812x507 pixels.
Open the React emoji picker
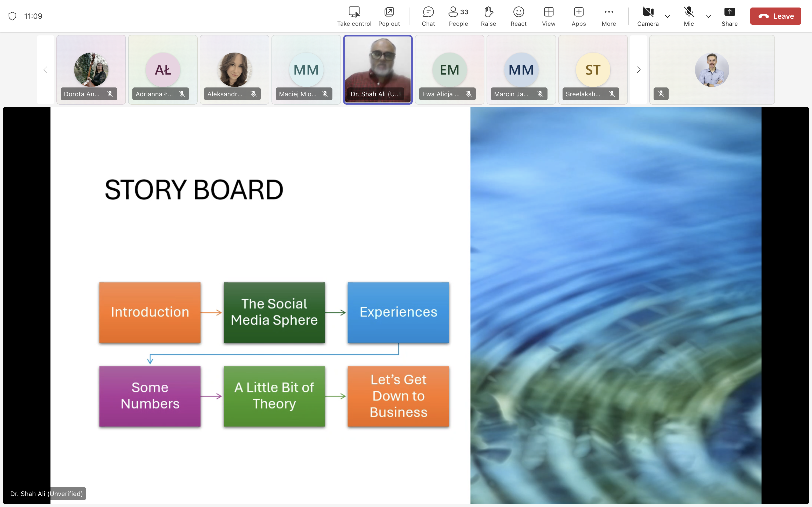tap(519, 16)
